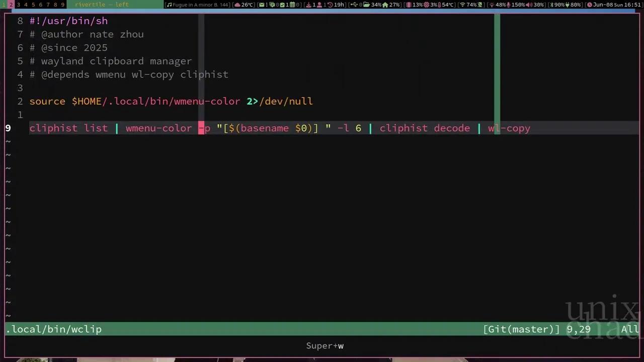Viewport: 644px width, 362px height.
Task: Click 'wayland clipboard manager' comment text
Action: [116, 61]
